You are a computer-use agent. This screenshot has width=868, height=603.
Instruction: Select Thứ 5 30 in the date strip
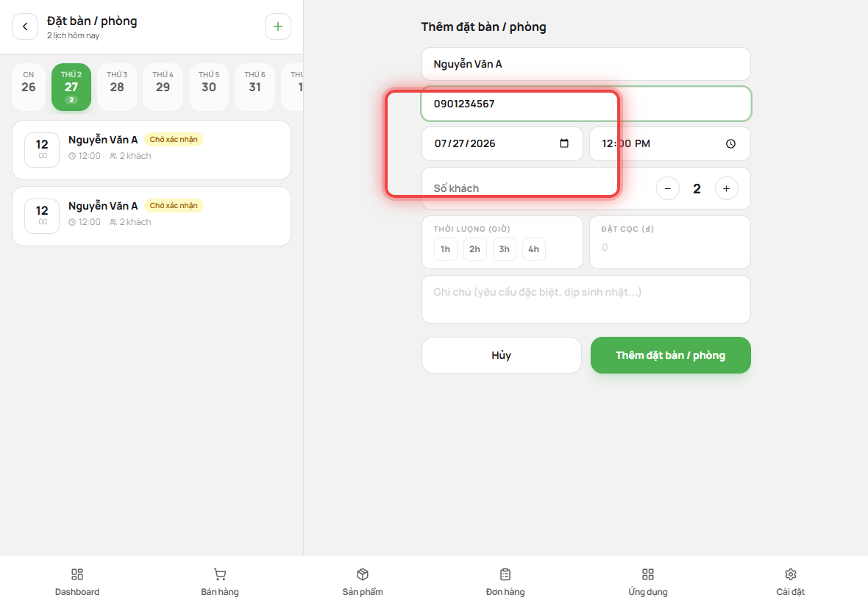(x=209, y=87)
